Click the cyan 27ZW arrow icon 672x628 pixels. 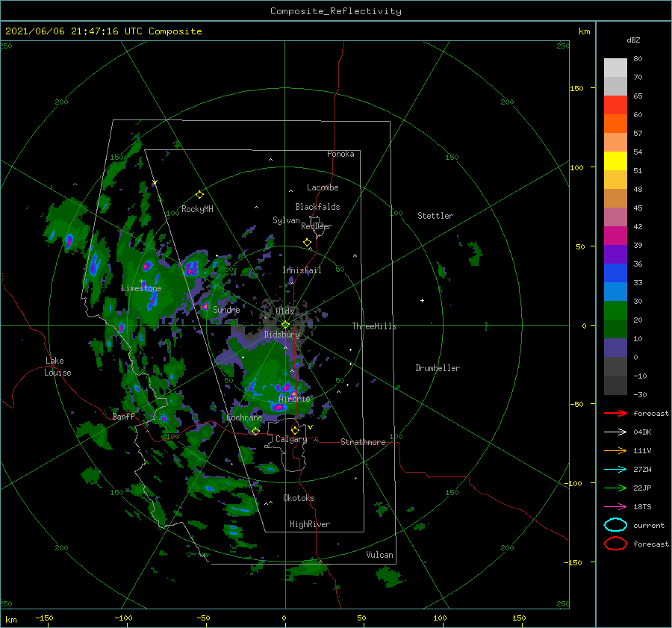click(x=615, y=470)
